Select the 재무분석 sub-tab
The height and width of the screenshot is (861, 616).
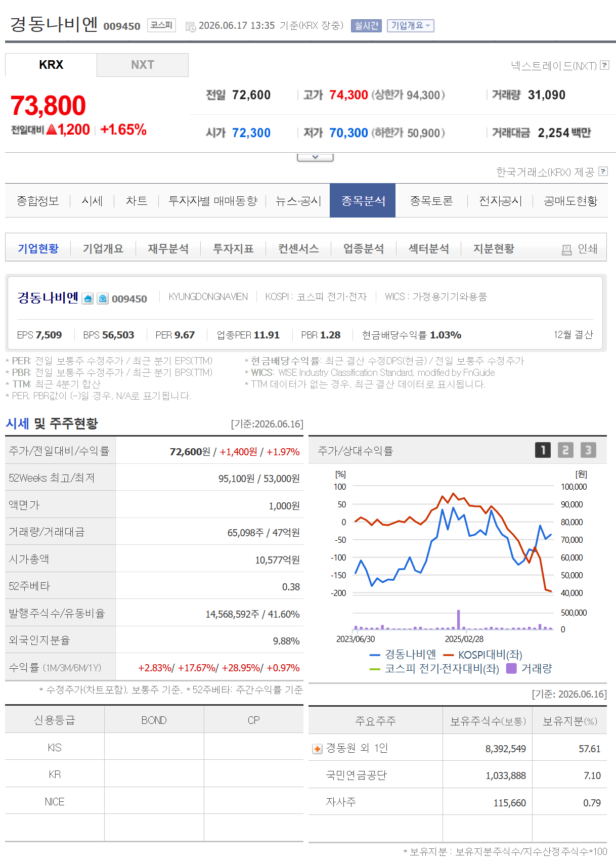click(168, 248)
